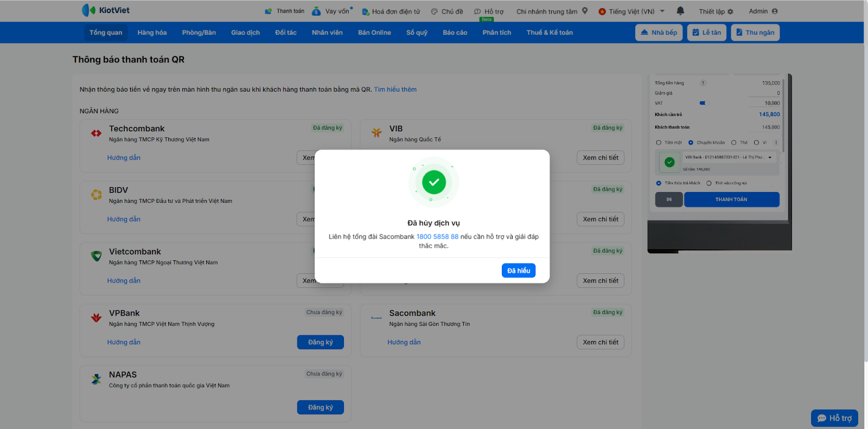Open Hướng dẫn for VPBank
Viewport: 868px width, 429px height.
pos(124,342)
